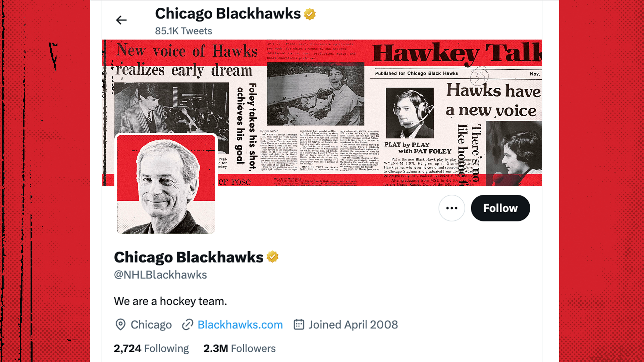The image size is (644, 362).
Task: Follow the Chicago Blackhawks account
Action: pyautogui.click(x=500, y=208)
